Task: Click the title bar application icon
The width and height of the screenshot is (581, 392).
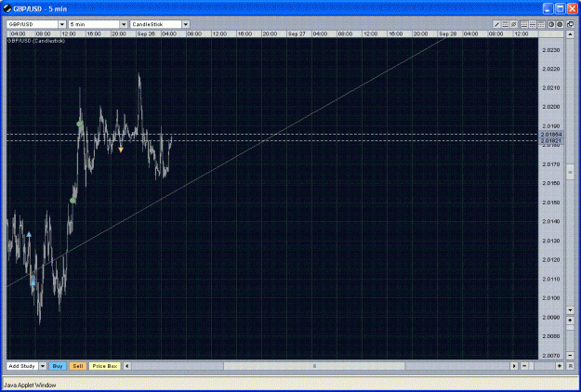Action: (x=7, y=8)
